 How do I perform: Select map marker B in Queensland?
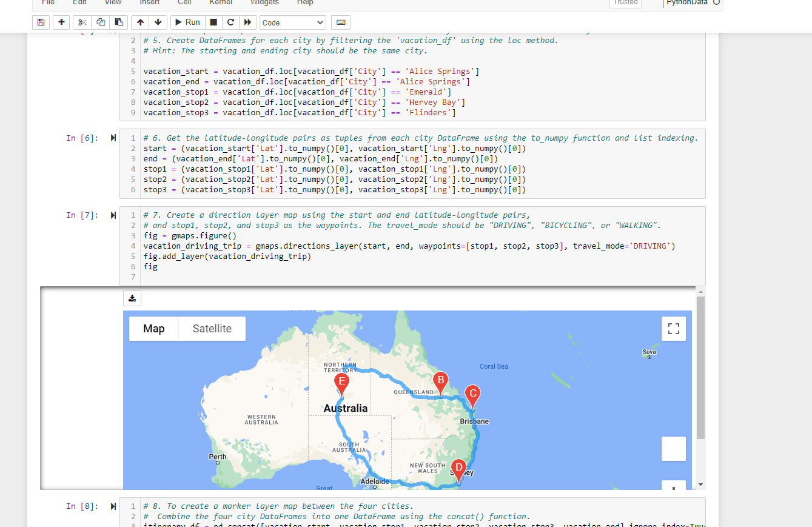pyautogui.click(x=441, y=384)
